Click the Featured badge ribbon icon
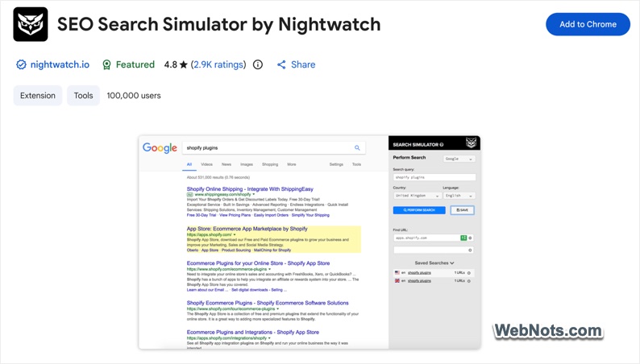This screenshot has width=640, height=364. coord(106,64)
